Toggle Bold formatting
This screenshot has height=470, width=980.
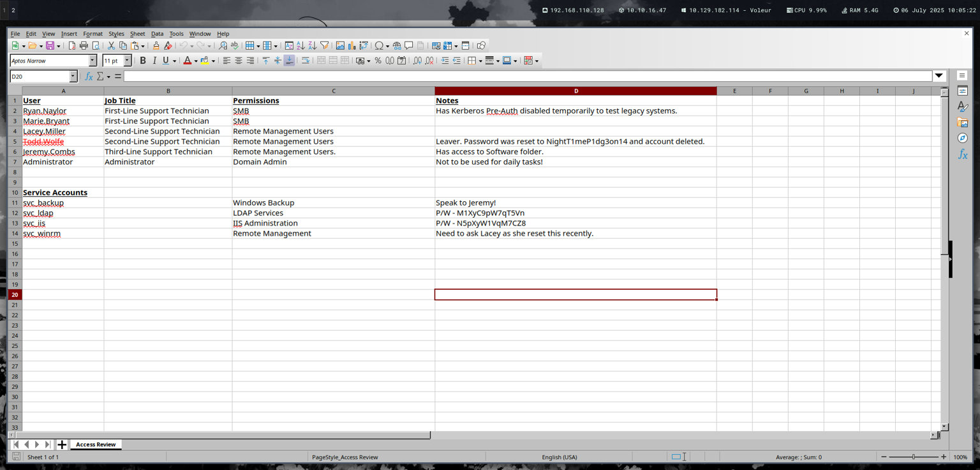pyautogui.click(x=142, y=61)
